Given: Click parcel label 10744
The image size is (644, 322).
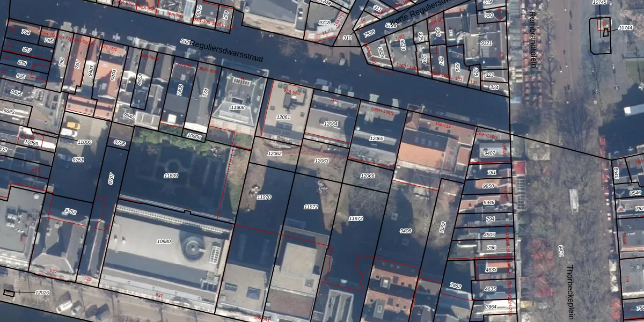Looking at the screenshot, I should coord(625,27).
